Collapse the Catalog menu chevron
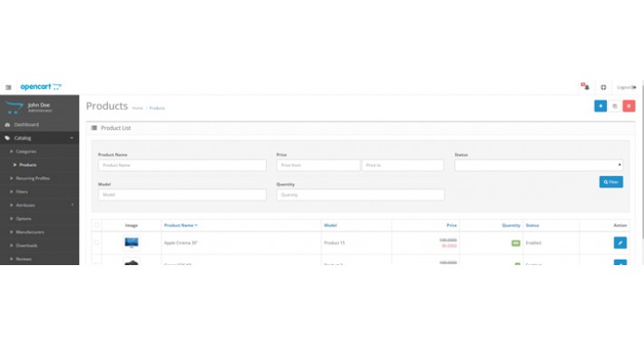Image resolution: width=644 pixels, height=345 pixels. 72,138
